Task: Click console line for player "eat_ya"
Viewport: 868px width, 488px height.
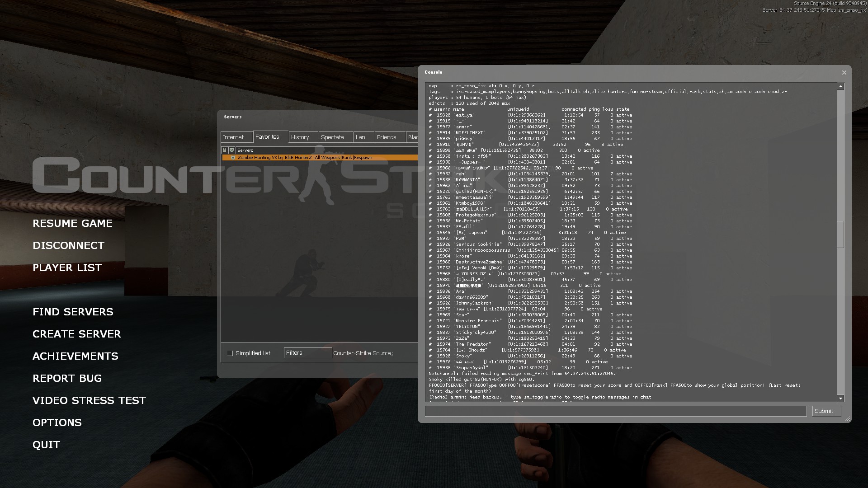Action: coord(530,115)
